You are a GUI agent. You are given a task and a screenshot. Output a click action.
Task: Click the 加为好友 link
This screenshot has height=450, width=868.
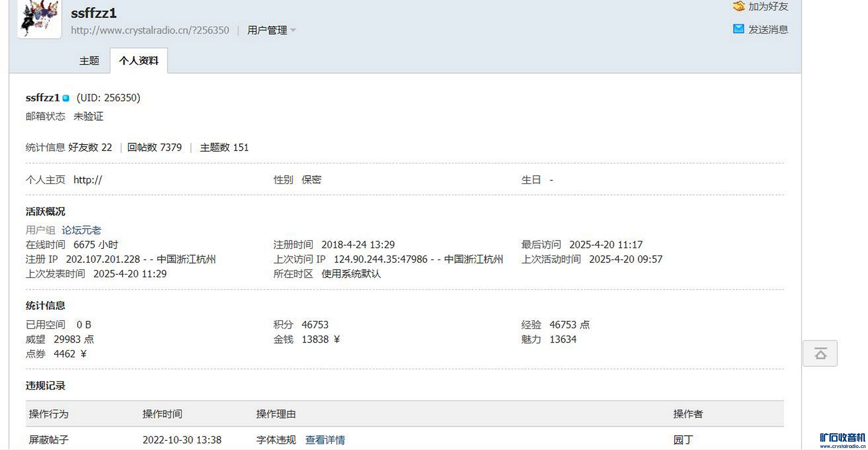point(768,6)
